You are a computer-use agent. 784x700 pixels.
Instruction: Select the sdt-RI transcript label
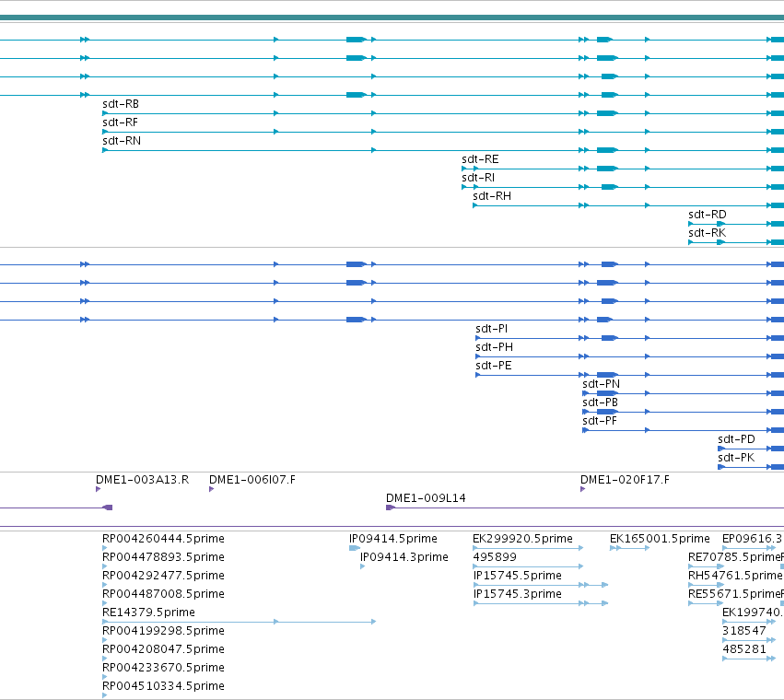point(478,178)
